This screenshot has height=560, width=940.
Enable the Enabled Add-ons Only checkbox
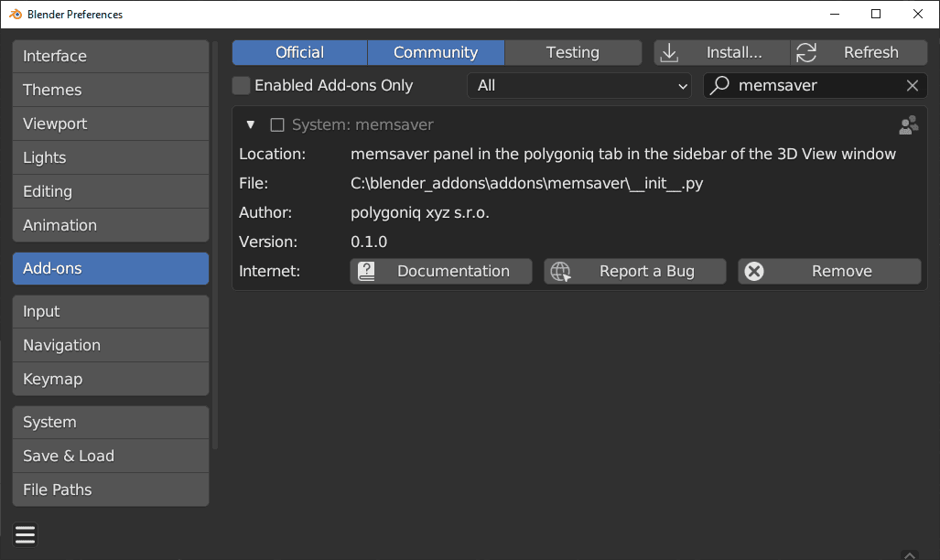tap(241, 84)
